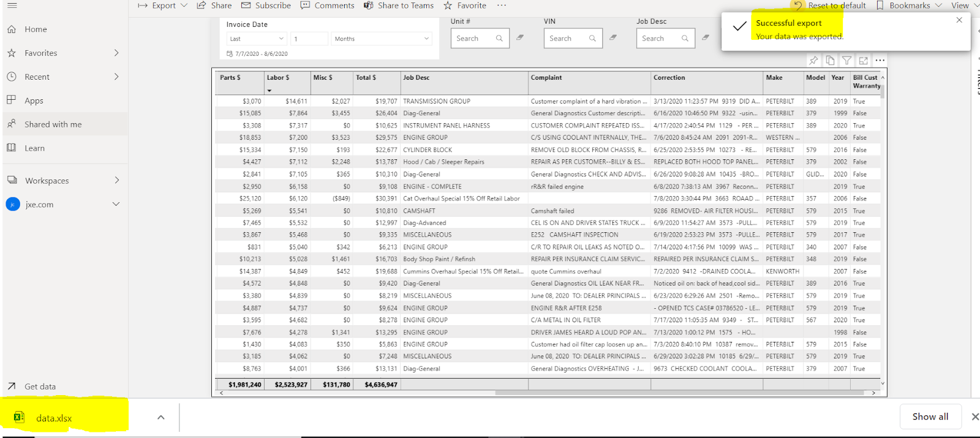Open the table in focus mode
Screen dimensions: 980x438
(863, 61)
